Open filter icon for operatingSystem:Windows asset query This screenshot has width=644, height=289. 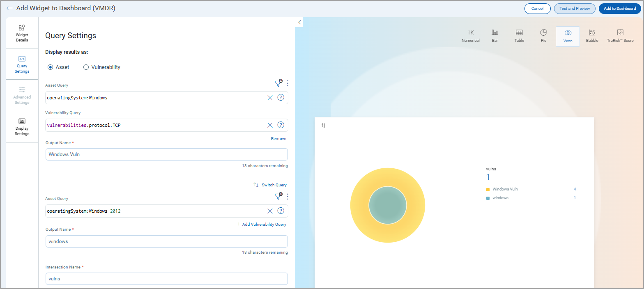(x=278, y=83)
